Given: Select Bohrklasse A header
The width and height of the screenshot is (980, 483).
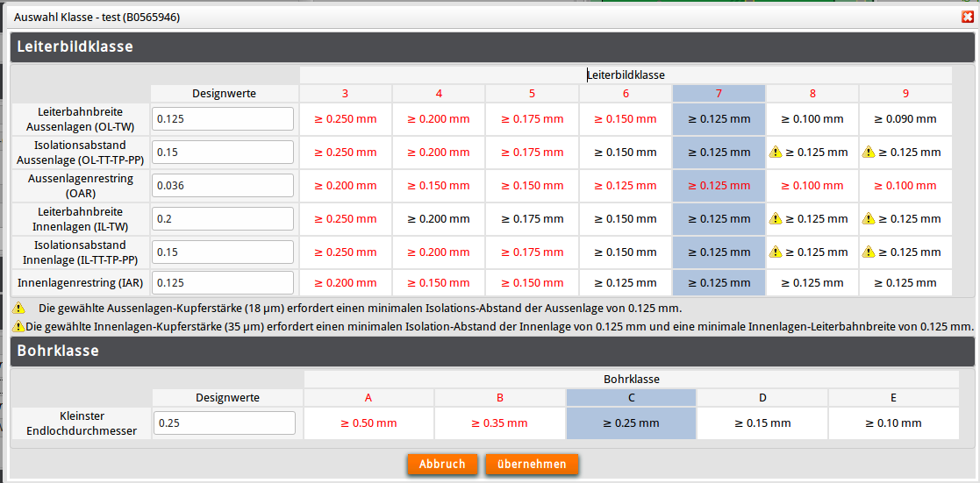Looking at the screenshot, I should [368, 397].
